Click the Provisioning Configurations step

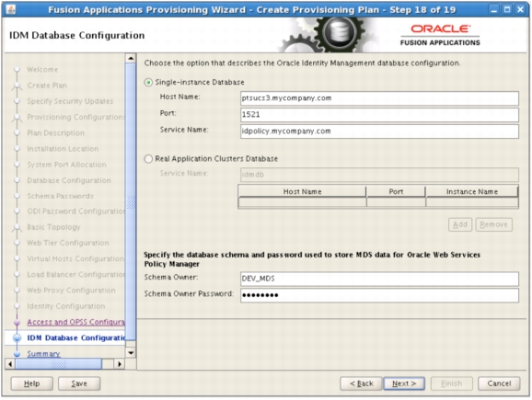pos(76,117)
